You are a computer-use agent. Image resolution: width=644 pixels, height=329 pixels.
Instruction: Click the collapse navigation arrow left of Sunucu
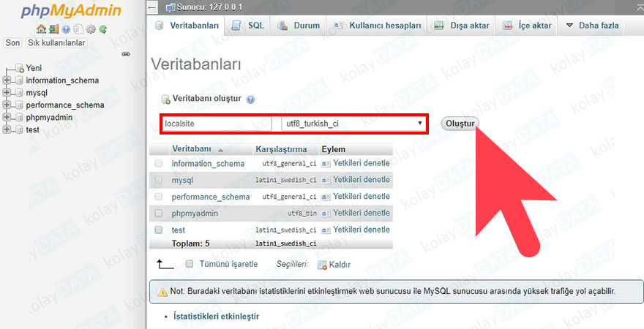[x=152, y=7]
